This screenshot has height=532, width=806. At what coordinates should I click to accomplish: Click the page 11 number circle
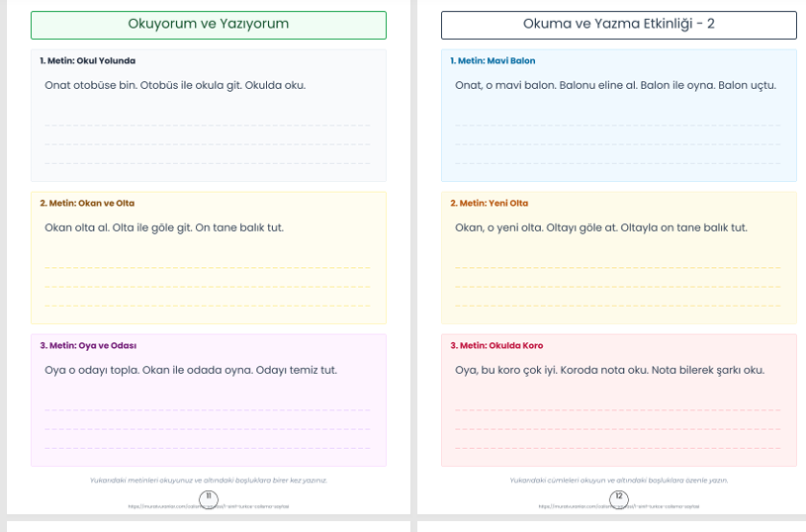point(209,496)
